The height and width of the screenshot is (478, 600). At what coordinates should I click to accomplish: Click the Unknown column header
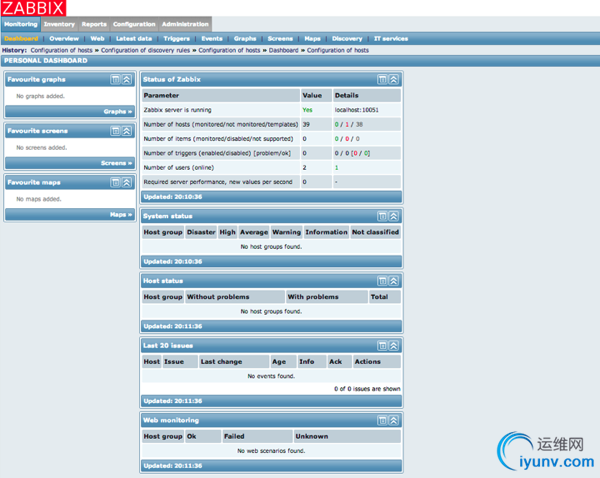tap(347, 436)
